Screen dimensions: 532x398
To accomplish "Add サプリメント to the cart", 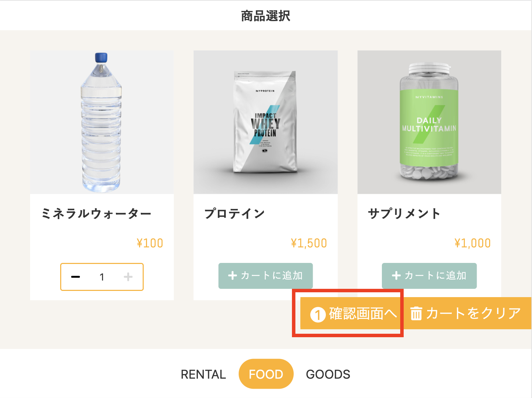I will click(429, 276).
